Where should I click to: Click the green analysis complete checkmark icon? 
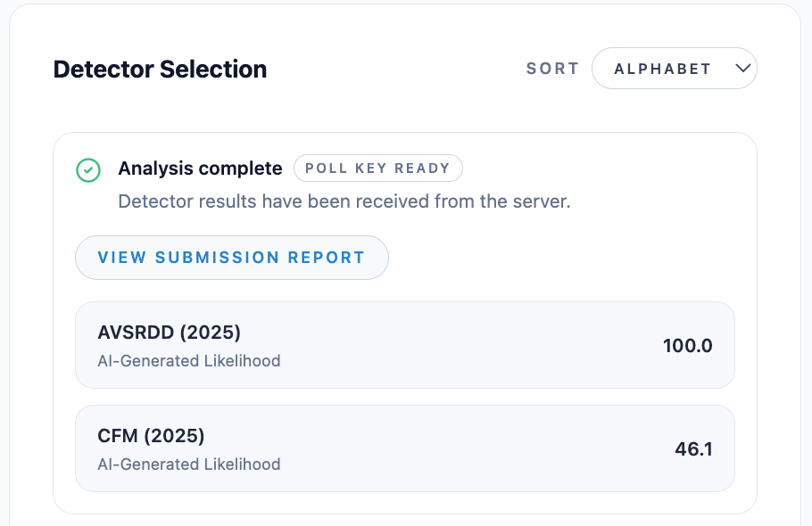pos(87,169)
